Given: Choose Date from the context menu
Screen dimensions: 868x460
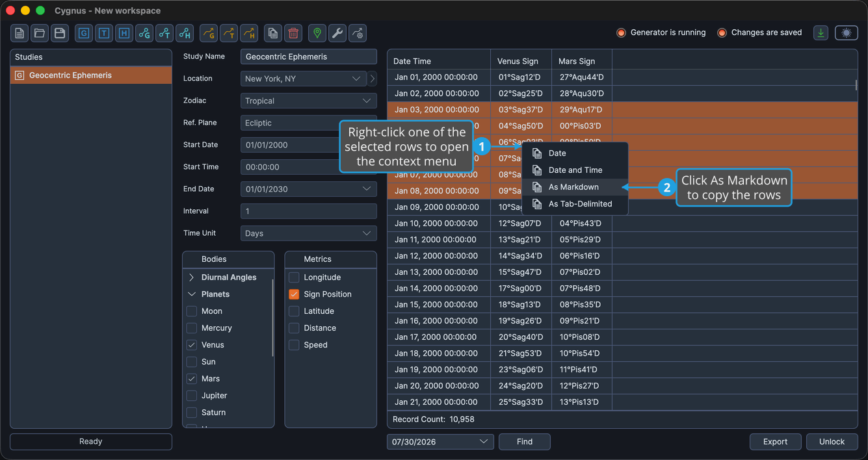Looking at the screenshot, I should point(575,153).
